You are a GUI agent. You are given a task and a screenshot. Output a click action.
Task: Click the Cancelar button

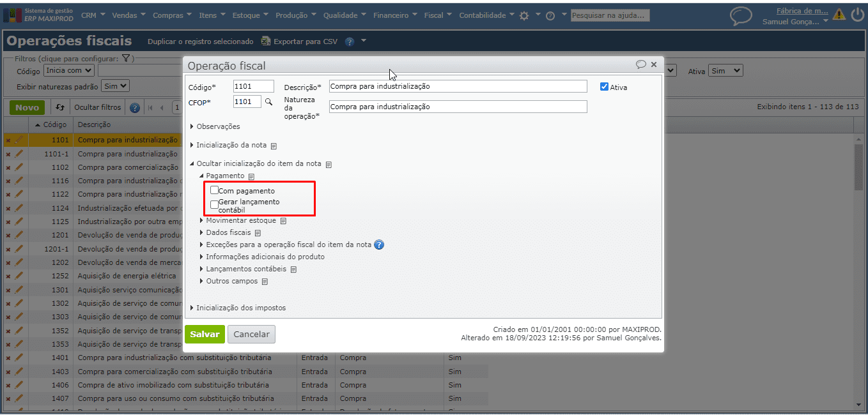(x=251, y=334)
